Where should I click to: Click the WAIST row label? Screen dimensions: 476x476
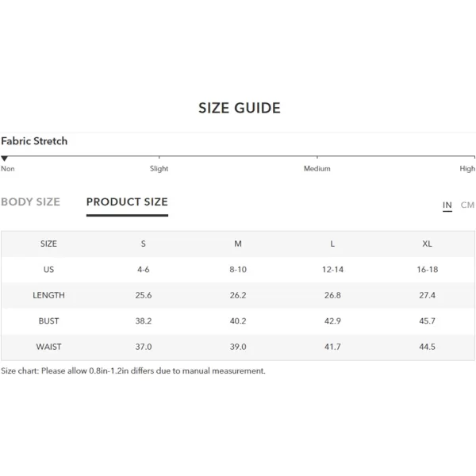point(48,347)
